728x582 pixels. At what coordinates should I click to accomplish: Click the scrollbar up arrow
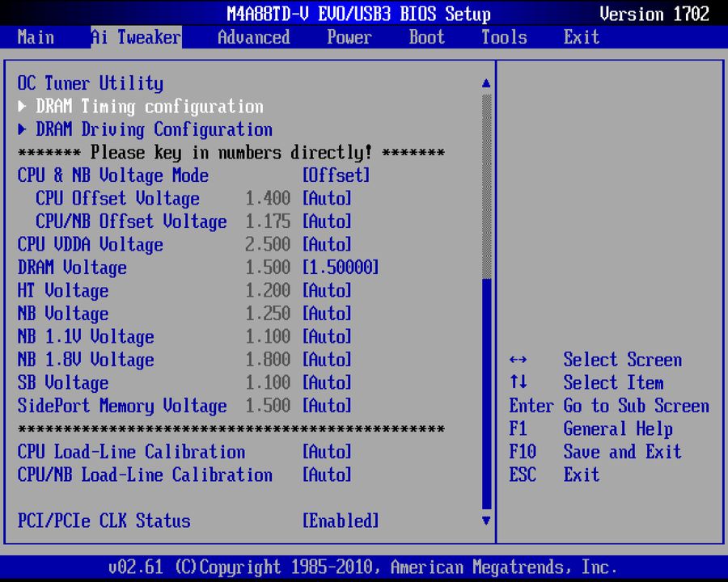485,82
